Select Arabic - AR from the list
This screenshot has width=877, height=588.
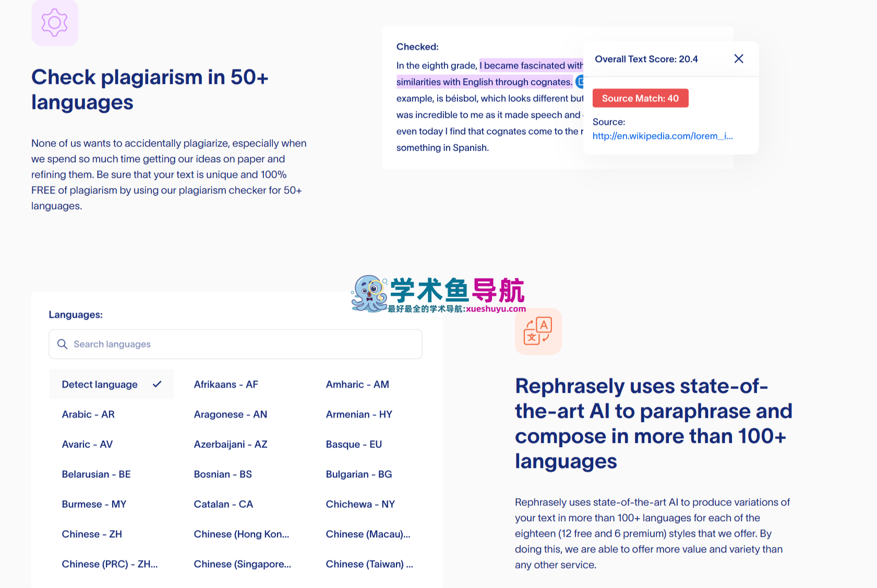pyautogui.click(x=88, y=414)
